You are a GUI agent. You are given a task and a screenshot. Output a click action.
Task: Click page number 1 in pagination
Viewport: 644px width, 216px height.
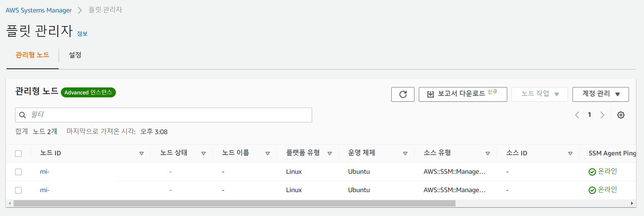[589, 115]
